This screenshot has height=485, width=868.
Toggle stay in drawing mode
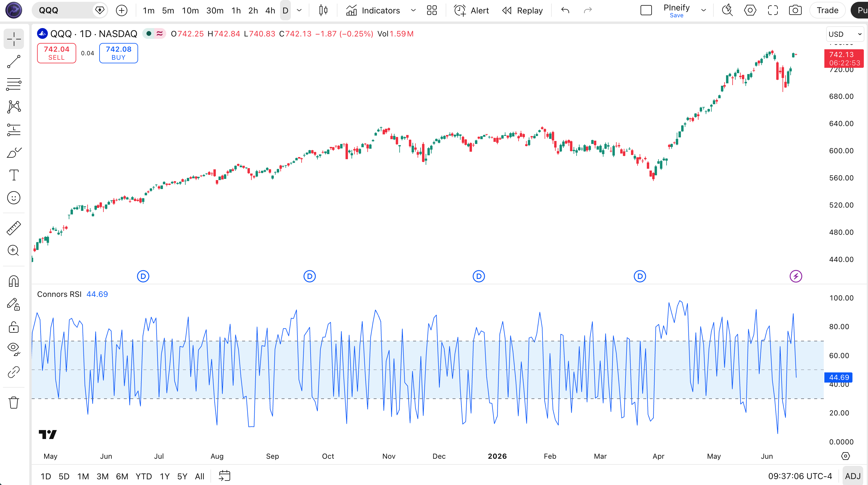coord(14,305)
